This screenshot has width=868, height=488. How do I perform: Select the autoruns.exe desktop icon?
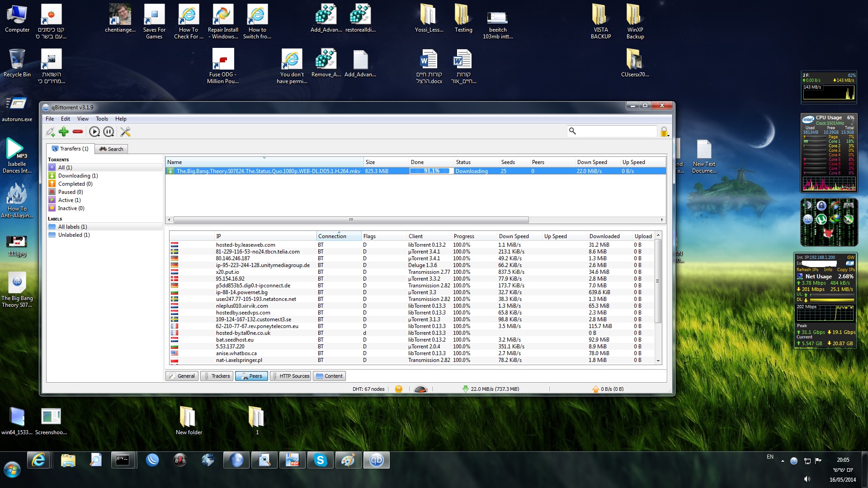(x=17, y=108)
